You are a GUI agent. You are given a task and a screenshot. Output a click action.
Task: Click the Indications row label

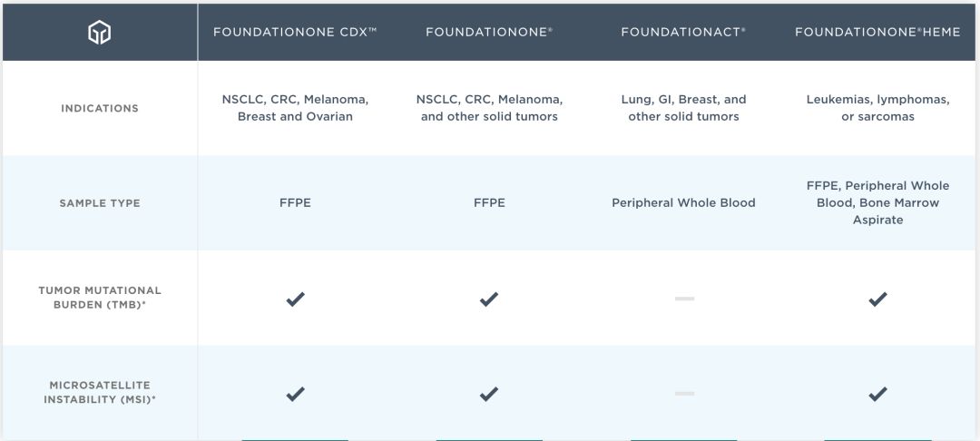[x=100, y=108]
